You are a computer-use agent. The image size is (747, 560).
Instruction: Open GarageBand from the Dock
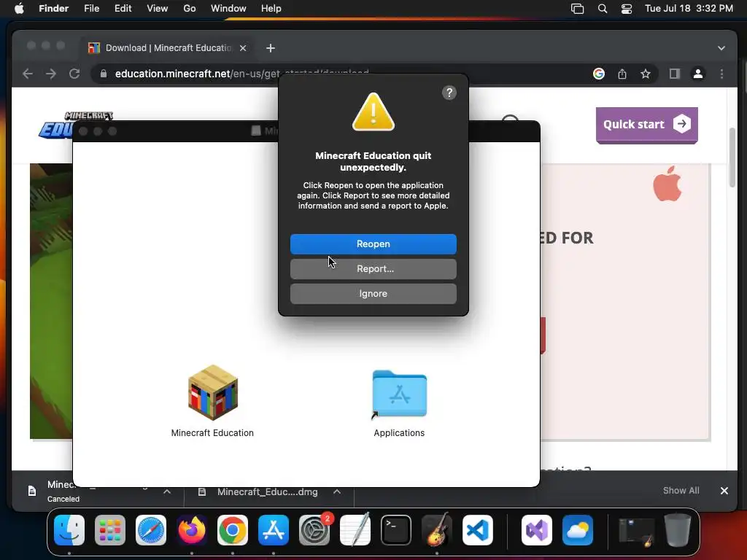point(437,529)
